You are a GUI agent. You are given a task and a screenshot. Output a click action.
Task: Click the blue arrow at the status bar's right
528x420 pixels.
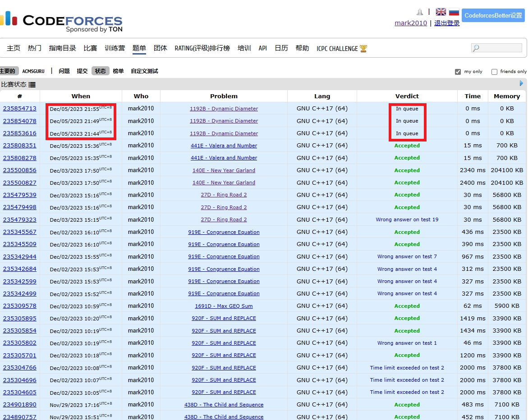[x=521, y=83]
